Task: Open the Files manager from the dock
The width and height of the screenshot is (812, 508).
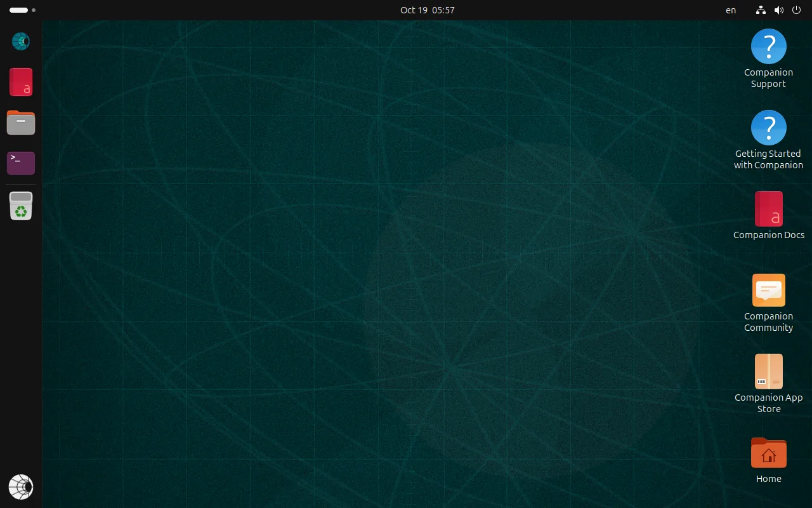Action: tap(21, 123)
